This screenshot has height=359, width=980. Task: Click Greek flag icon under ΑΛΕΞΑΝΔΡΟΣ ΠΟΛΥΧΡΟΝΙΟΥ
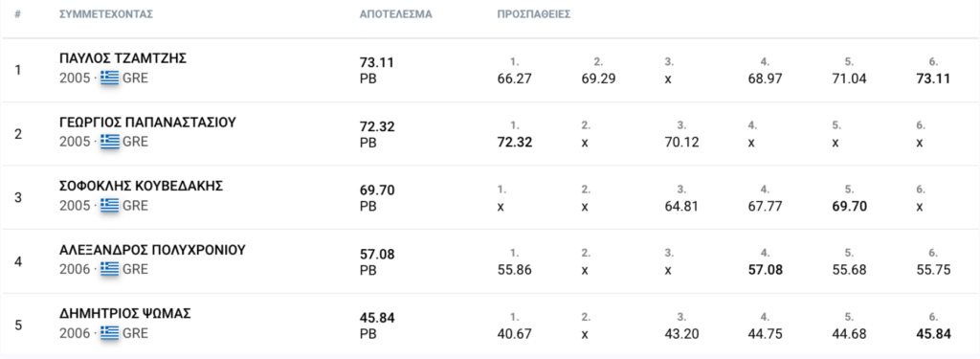coord(109,269)
